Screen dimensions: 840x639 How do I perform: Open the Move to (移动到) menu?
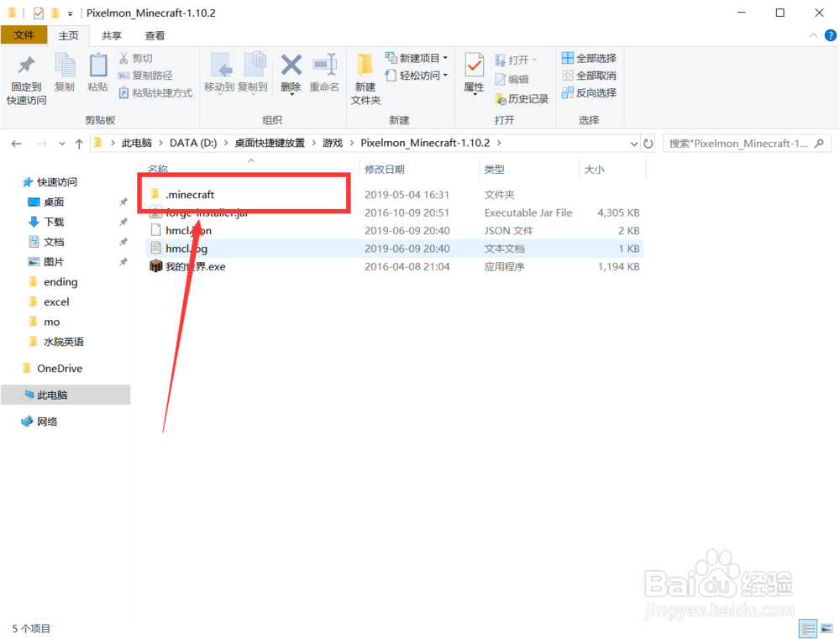tap(219, 73)
